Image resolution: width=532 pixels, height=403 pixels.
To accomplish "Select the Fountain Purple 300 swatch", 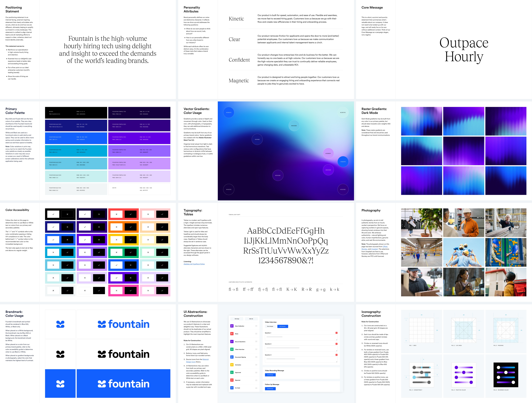I will pos(139,164).
